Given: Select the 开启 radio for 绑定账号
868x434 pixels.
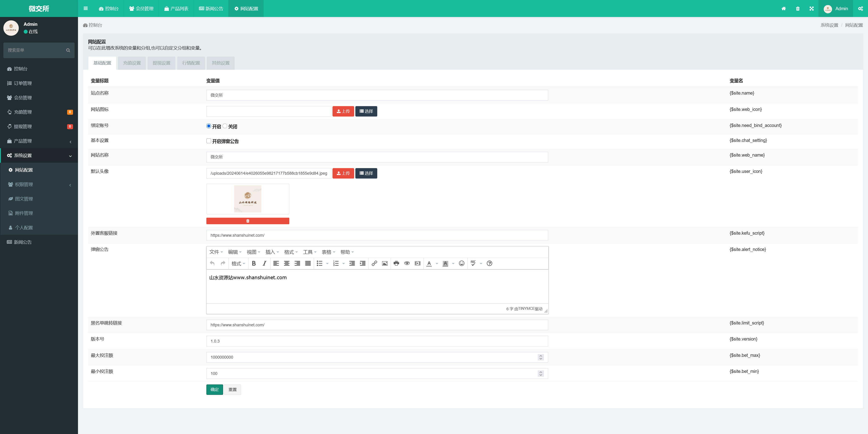Looking at the screenshot, I should pyautogui.click(x=209, y=126).
